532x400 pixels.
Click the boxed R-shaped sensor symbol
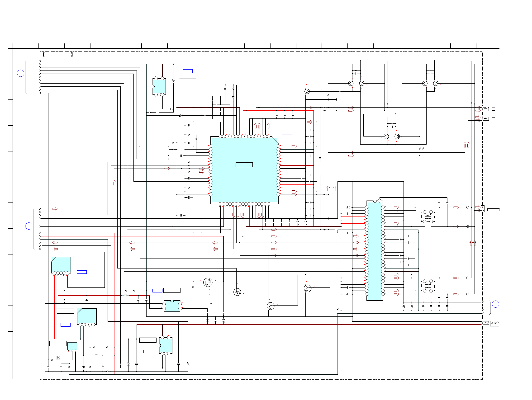pos(58,357)
